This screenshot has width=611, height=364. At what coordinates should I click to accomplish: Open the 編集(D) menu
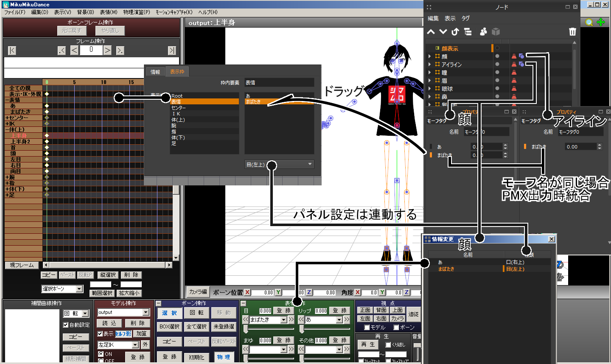(x=40, y=12)
